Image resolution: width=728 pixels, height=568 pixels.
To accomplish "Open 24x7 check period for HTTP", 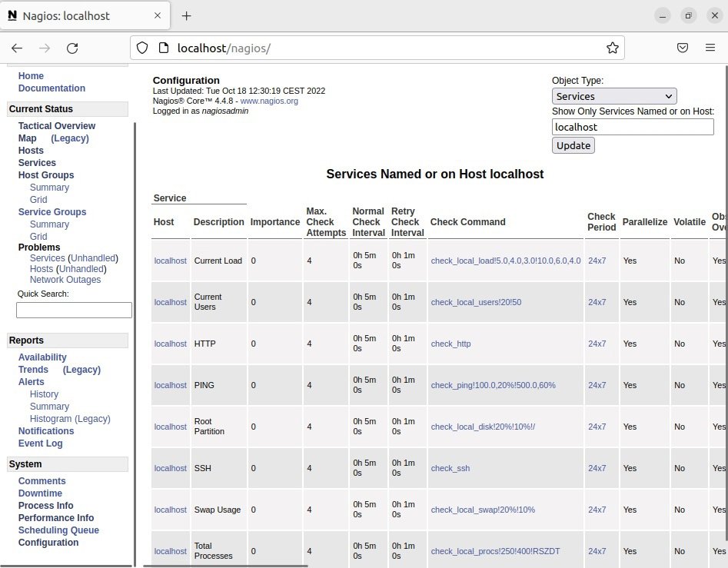I will click(x=597, y=344).
